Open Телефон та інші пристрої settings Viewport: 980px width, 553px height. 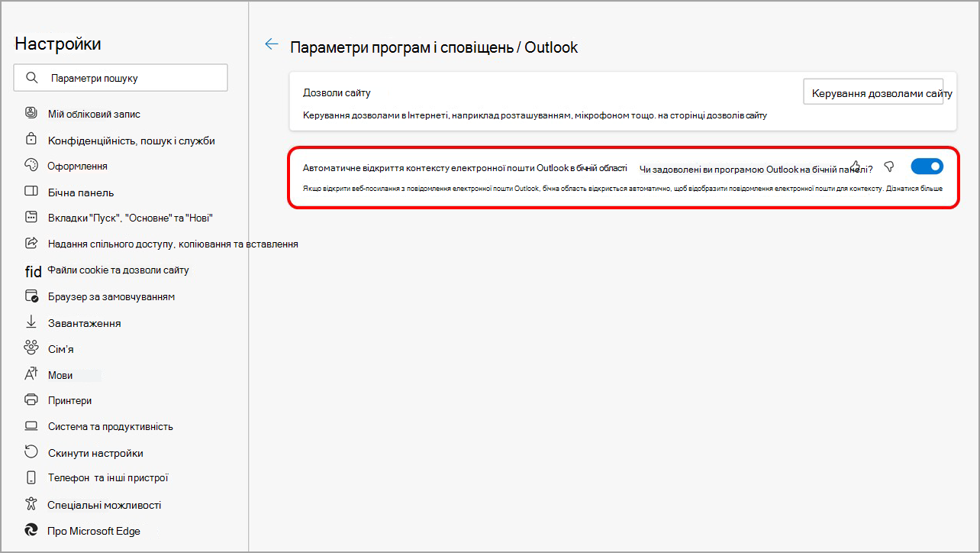click(x=108, y=477)
